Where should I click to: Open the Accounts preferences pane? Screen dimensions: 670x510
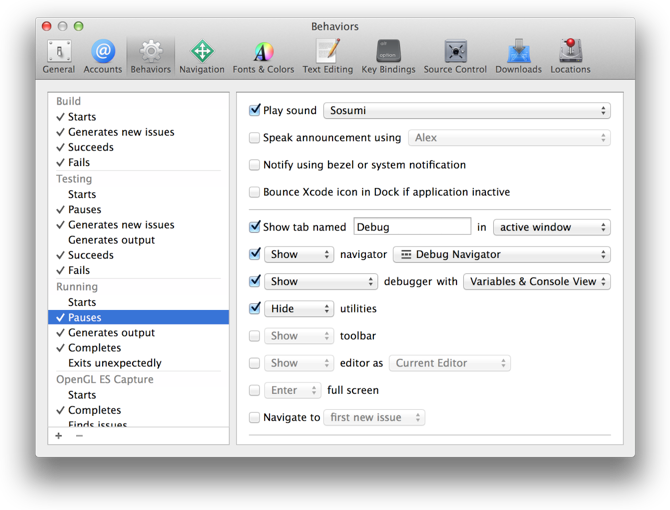click(x=103, y=57)
